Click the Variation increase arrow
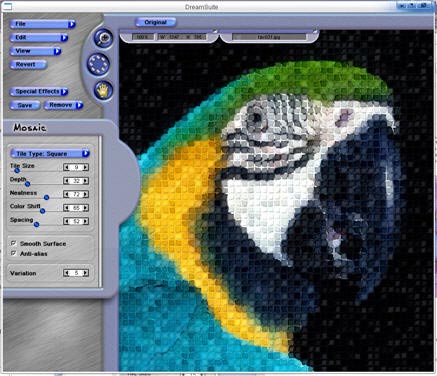Screen dimensions: 437x376 click(86, 273)
